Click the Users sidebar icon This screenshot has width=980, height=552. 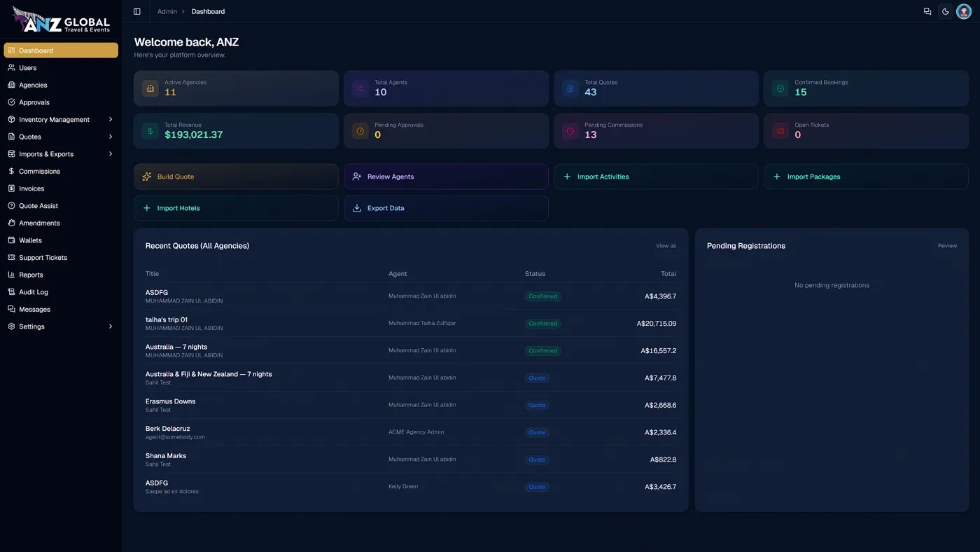pyautogui.click(x=11, y=68)
